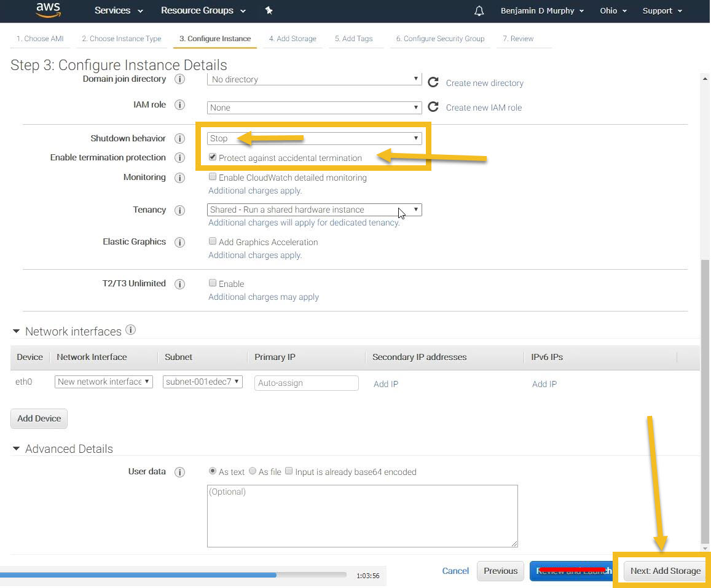
Task: Show info for Domain join directory
Action: click(179, 79)
